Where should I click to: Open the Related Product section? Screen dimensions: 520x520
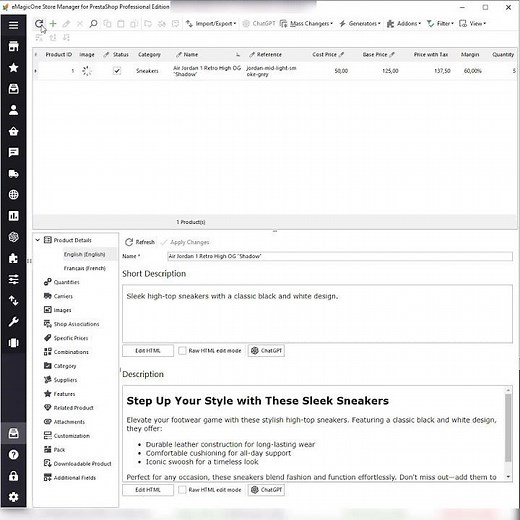click(x=69, y=408)
